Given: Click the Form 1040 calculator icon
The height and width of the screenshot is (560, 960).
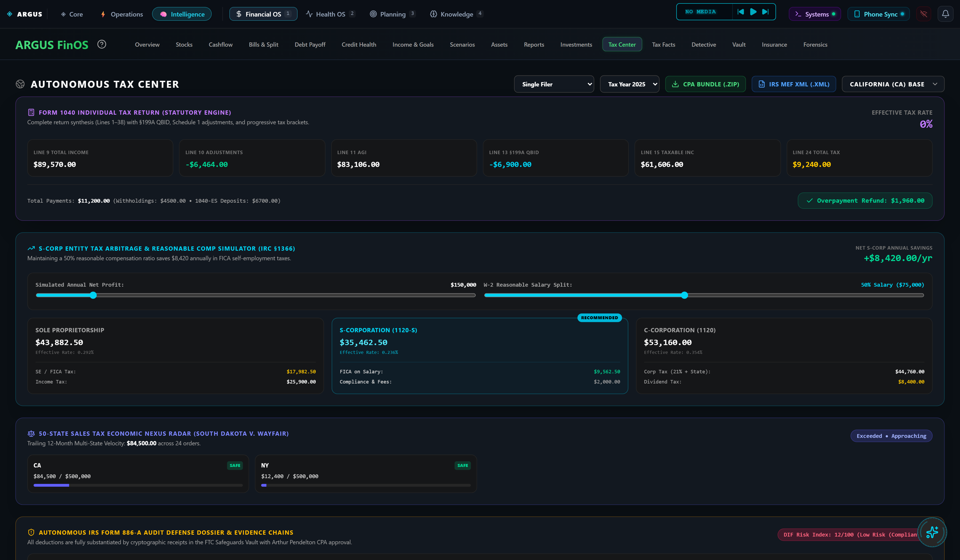Looking at the screenshot, I should [x=31, y=112].
